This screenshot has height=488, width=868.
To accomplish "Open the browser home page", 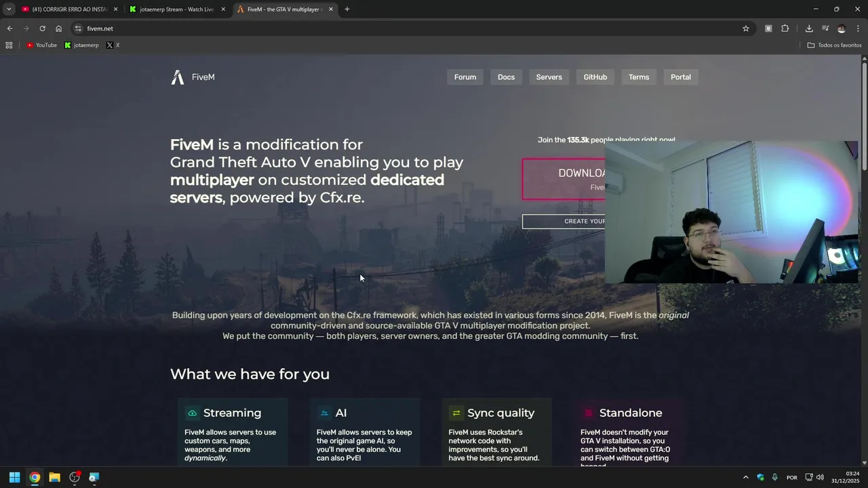I will [x=58, y=28].
